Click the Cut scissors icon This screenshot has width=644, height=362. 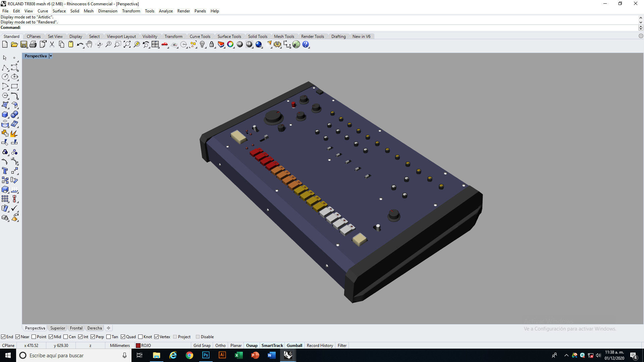52,44
